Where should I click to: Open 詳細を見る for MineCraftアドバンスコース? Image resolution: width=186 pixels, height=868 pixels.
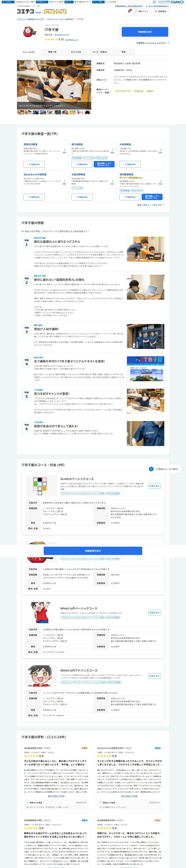(x=155, y=676)
